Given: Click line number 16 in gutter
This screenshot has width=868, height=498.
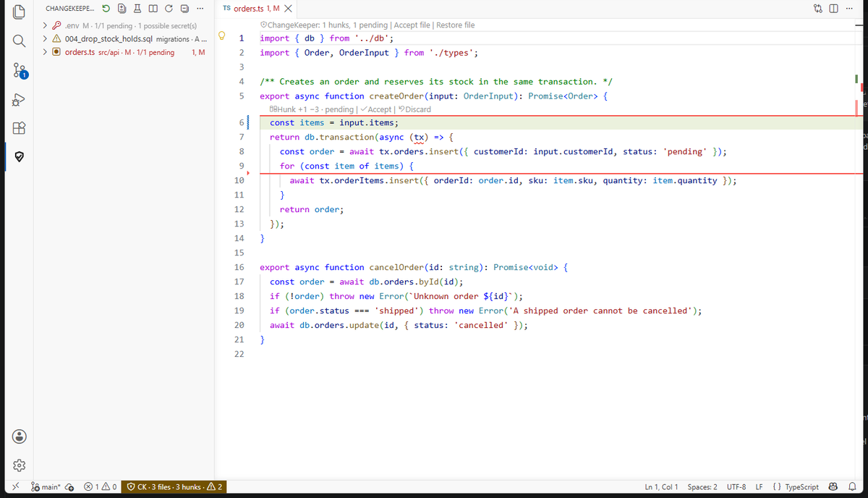Looking at the screenshot, I should (239, 267).
